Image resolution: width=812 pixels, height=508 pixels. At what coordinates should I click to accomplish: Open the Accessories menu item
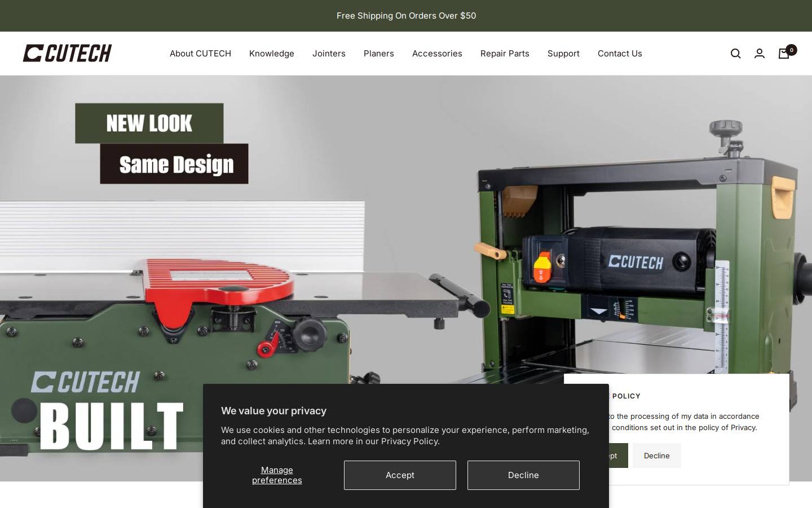[437, 54]
